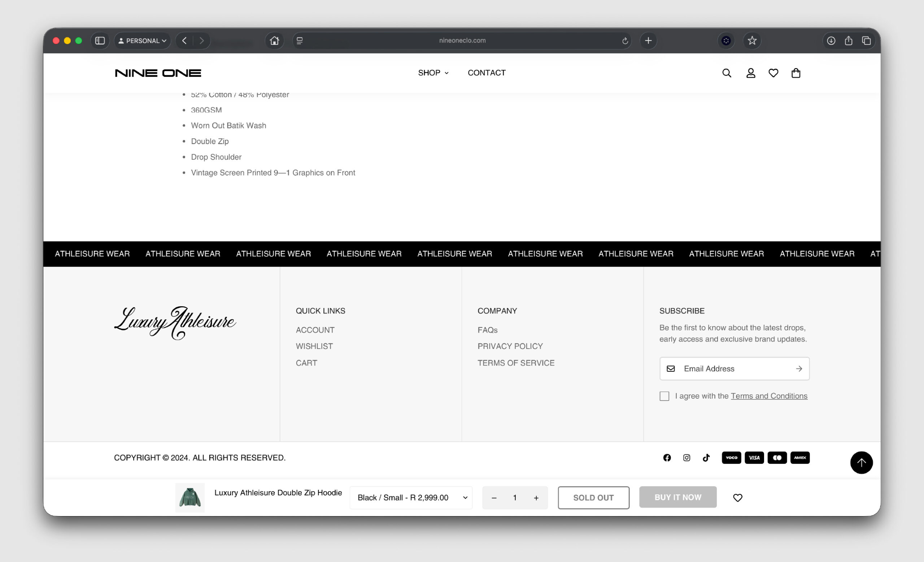This screenshot has width=924, height=562.
Task: Open the PERSONAL profile dropdown
Action: (143, 40)
